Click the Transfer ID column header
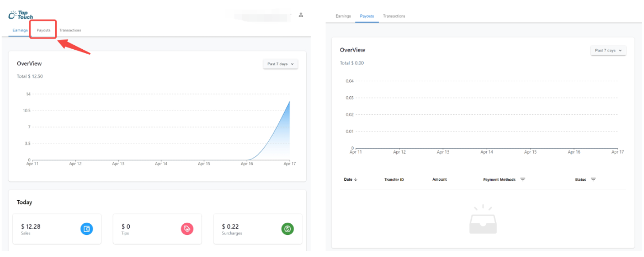 pos(394,180)
